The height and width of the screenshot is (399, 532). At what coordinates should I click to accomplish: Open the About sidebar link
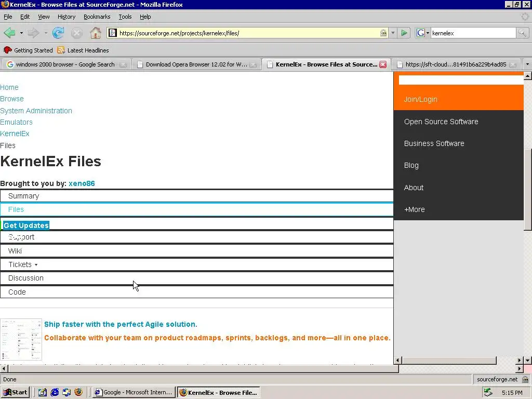click(414, 188)
